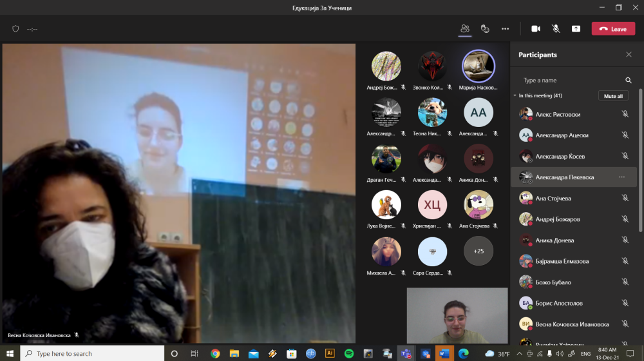This screenshot has width=644, height=361.
Task: Click the participant search magnifier icon
Action: point(629,81)
